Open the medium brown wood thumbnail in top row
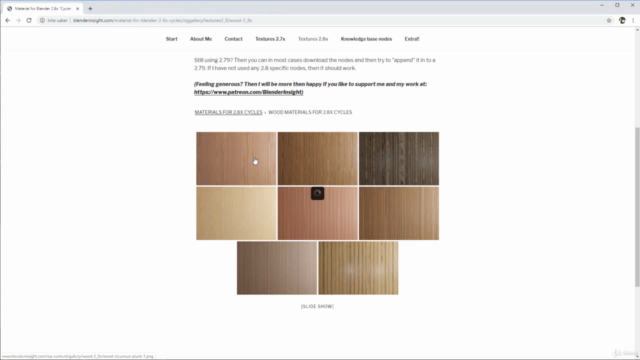 point(318,158)
